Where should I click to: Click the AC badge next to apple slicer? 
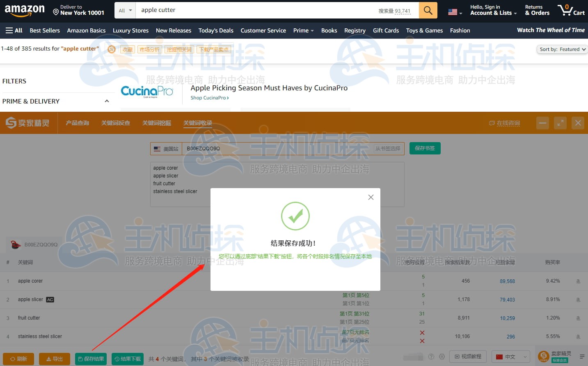pyautogui.click(x=50, y=300)
